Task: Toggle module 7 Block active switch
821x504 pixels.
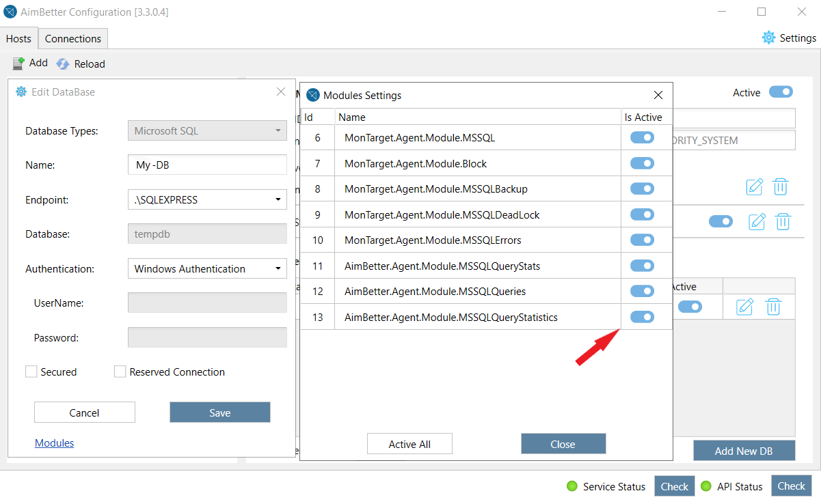Action: pyautogui.click(x=642, y=163)
